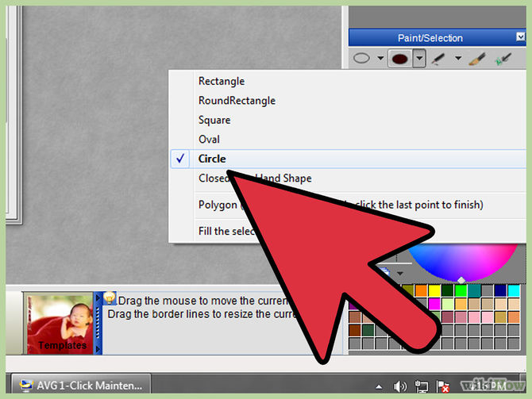Open the pencil tool dropdown arrow
This screenshot has width=532, height=399.
[x=458, y=59]
